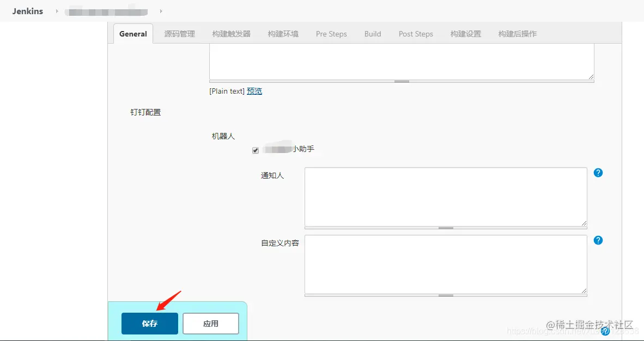This screenshot has height=341, width=644.
Task: Open the breadcrumb arrow after Jenkins
Action: [x=57, y=11]
